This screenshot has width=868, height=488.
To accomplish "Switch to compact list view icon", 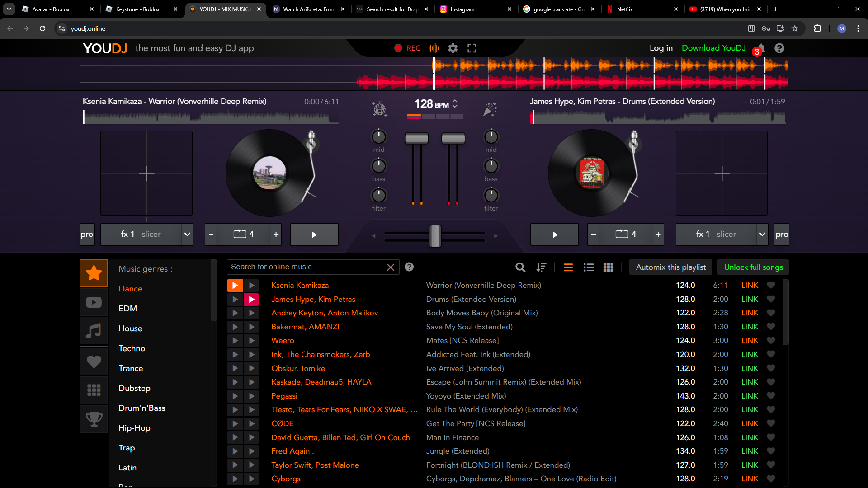I will click(x=568, y=267).
